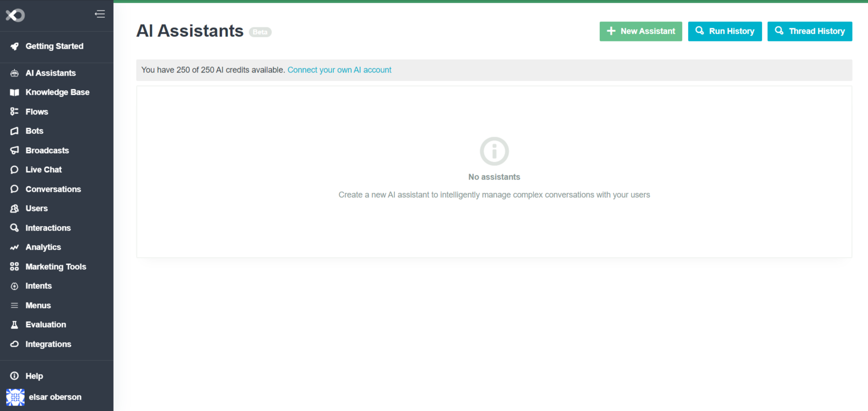The image size is (868, 411).
Task: Select the Intents icon
Action: click(x=15, y=286)
